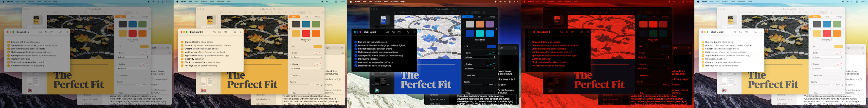Screen dimensions: 868x108
Task: Click the table icon in the dimmed Notes window
Action: (x=52, y=32)
